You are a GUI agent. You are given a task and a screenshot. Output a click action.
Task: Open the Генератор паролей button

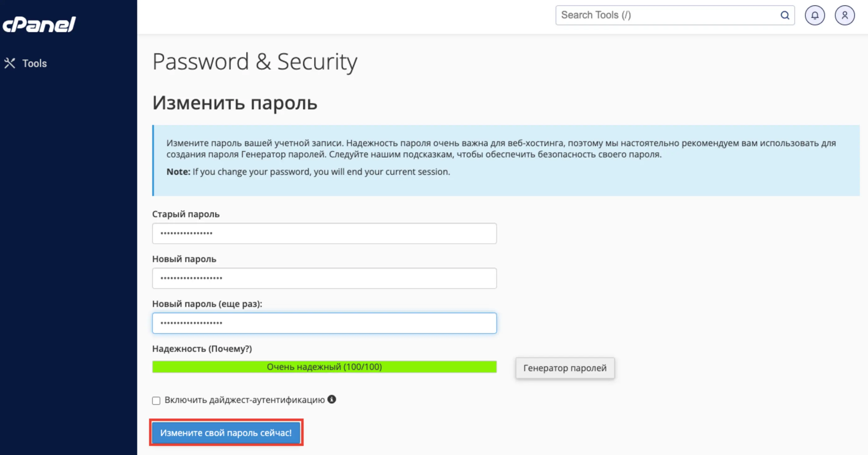[x=565, y=368]
